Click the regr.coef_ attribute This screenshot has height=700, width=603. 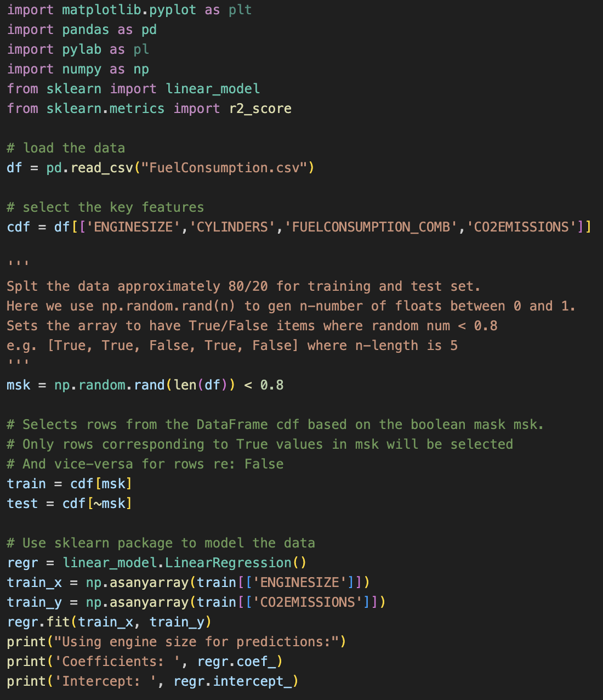click(237, 662)
